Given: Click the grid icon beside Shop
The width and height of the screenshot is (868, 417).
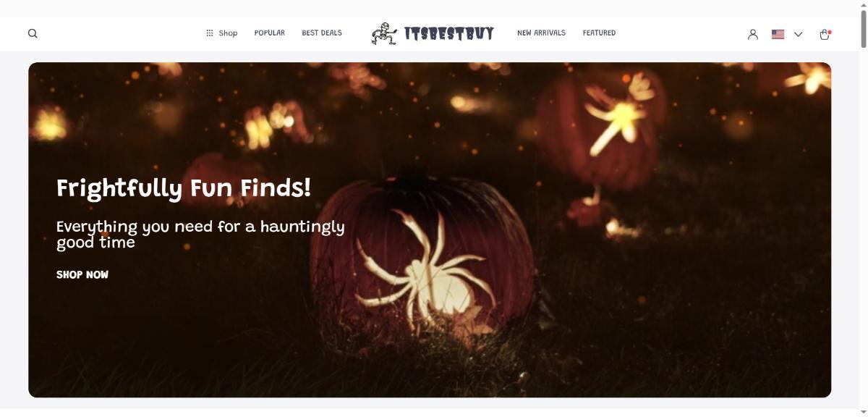Looking at the screenshot, I should [x=210, y=33].
